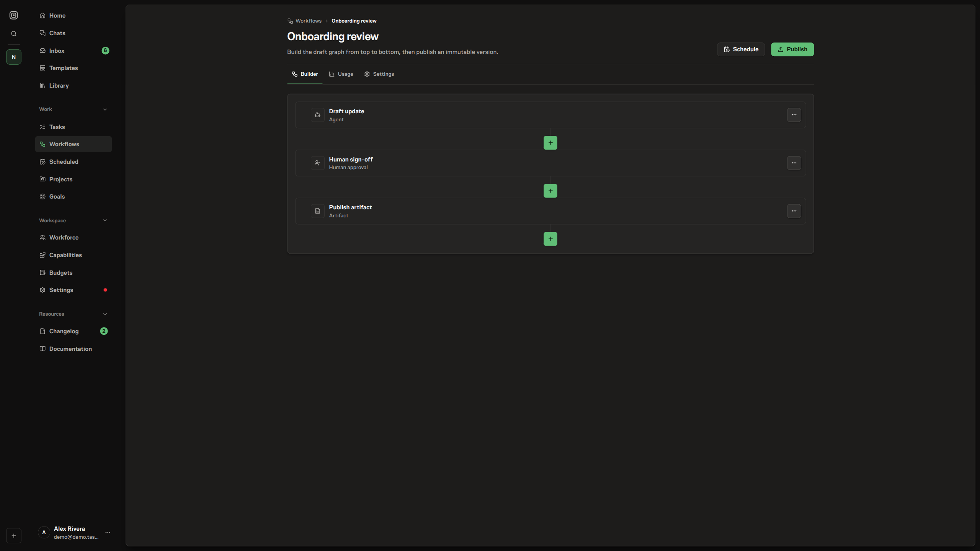
Task: Open Projects in the sidebar
Action: [73, 179]
